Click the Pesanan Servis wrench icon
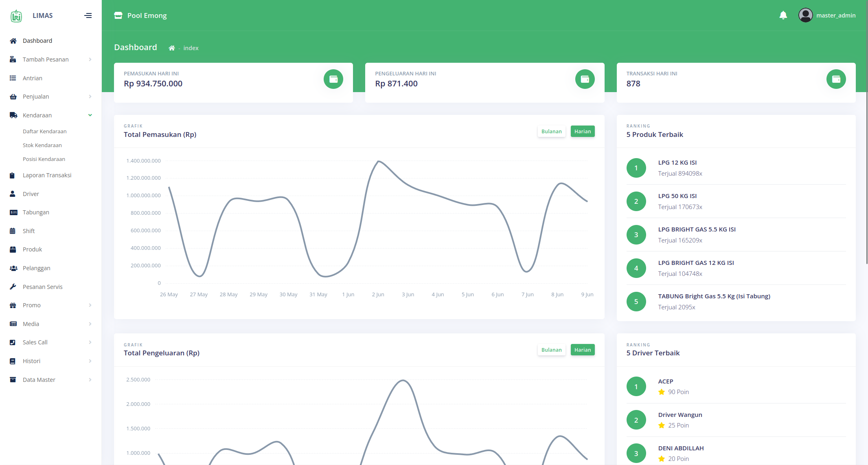 point(13,287)
